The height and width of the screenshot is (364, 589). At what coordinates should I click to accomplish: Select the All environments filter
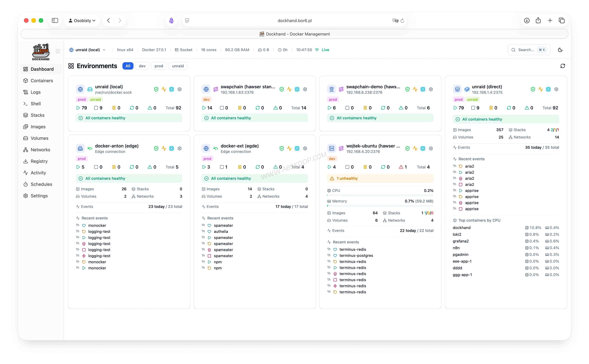tap(128, 66)
